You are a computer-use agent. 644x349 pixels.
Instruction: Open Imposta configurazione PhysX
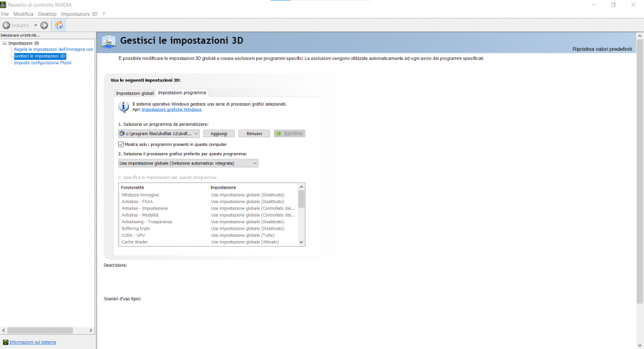pyautogui.click(x=43, y=63)
